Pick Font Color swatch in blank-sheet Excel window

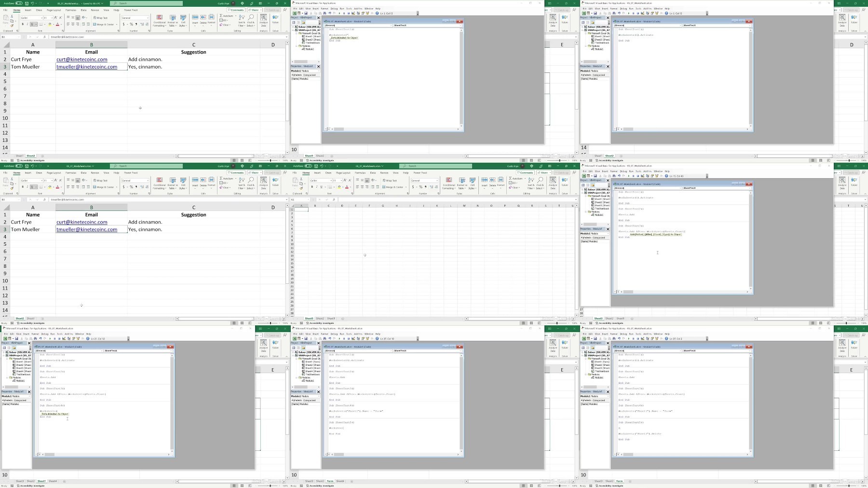(347, 187)
